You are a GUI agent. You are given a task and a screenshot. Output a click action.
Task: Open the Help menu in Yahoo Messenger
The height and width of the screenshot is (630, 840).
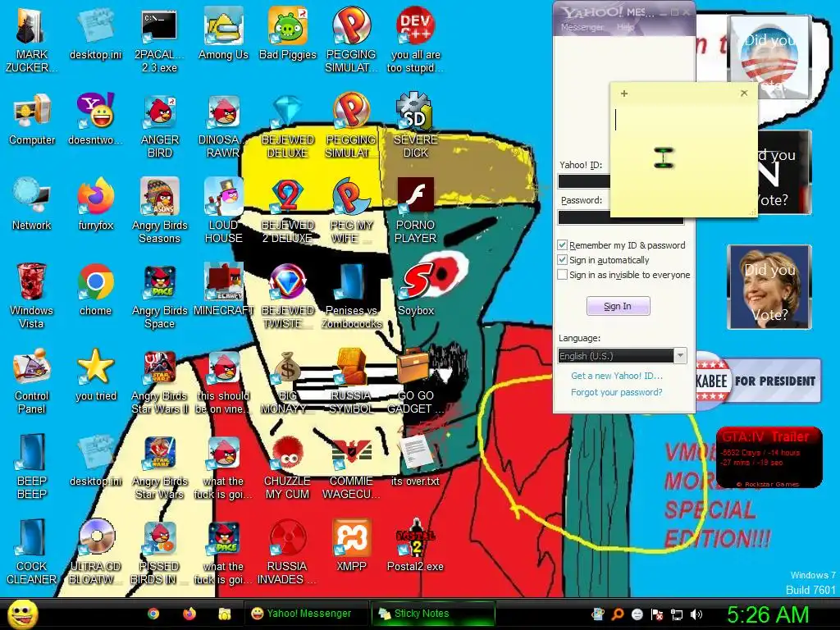click(625, 27)
